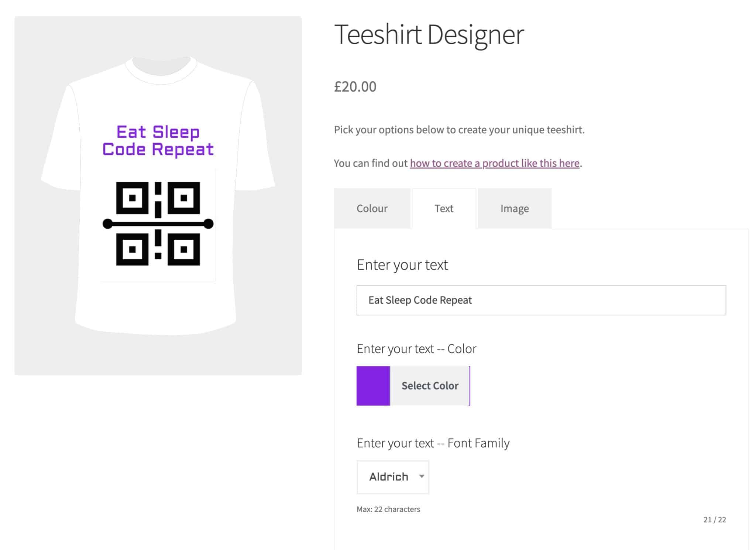This screenshot has height=550, width=756.
Task: Open the link to product creation guide
Action: click(x=495, y=163)
